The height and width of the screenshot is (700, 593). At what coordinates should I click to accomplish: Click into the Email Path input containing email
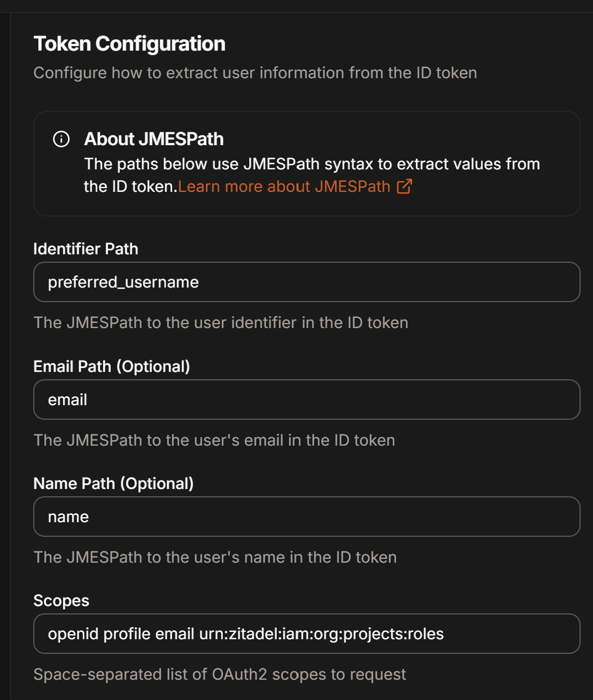click(307, 400)
